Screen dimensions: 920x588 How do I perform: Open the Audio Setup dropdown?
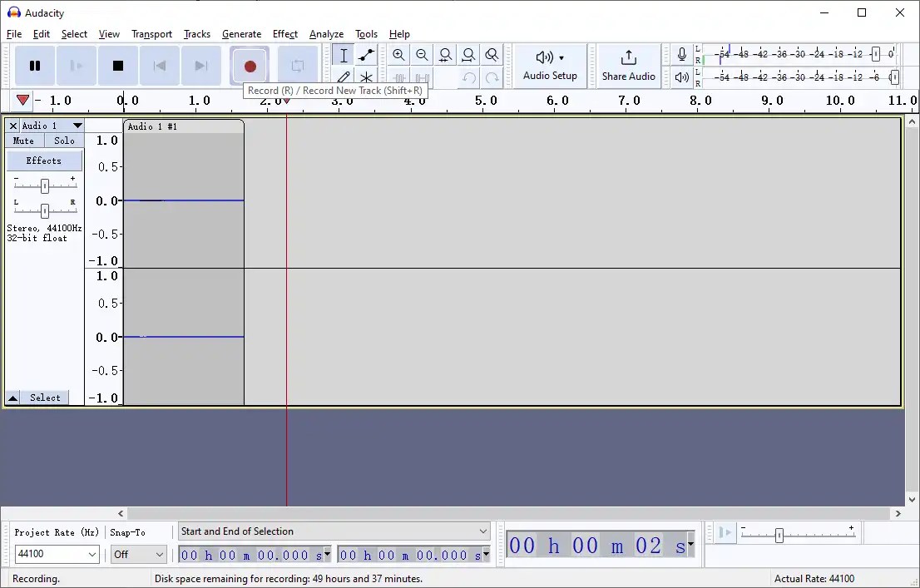[x=551, y=66]
